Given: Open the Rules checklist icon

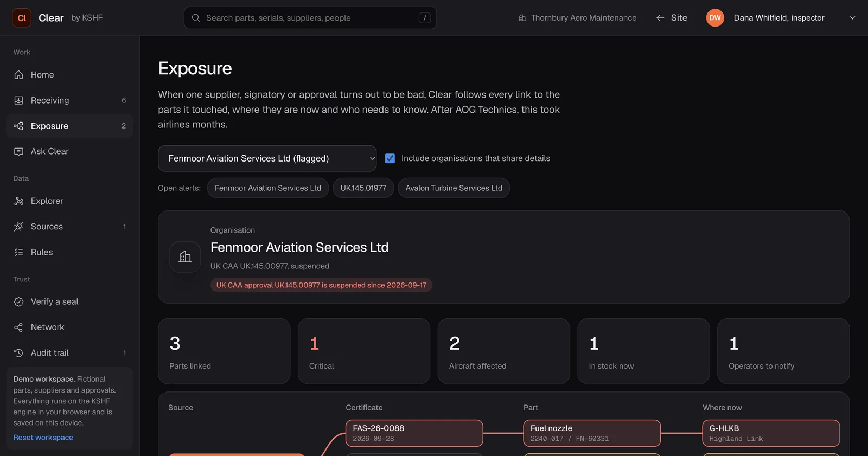Looking at the screenshot, I should 18,252.
